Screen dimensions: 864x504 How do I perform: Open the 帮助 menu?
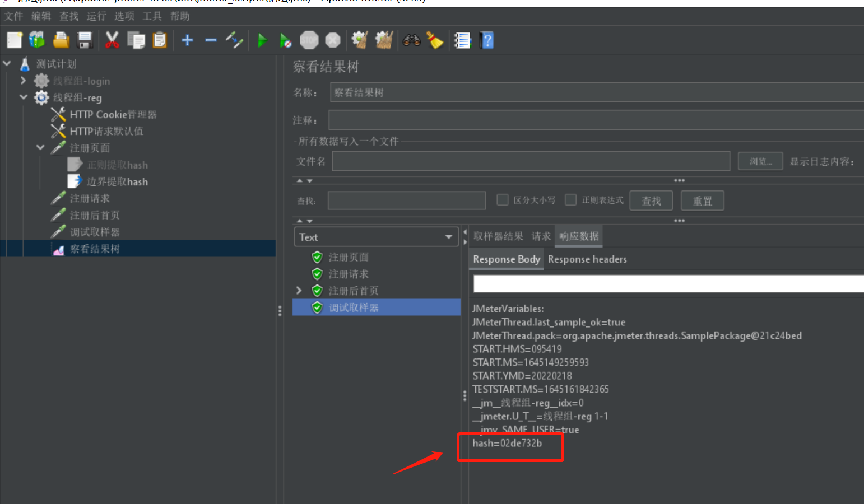pos(180,16)
